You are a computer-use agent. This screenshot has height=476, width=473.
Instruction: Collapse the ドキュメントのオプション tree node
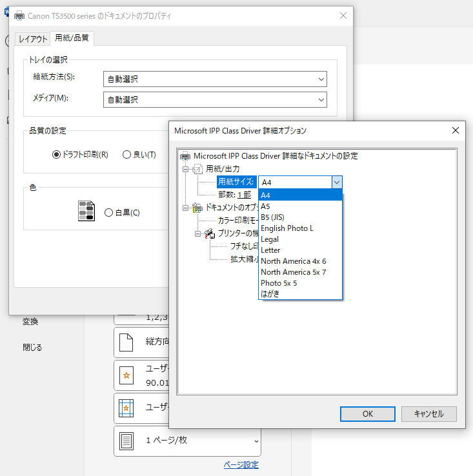tap(185, 208)
